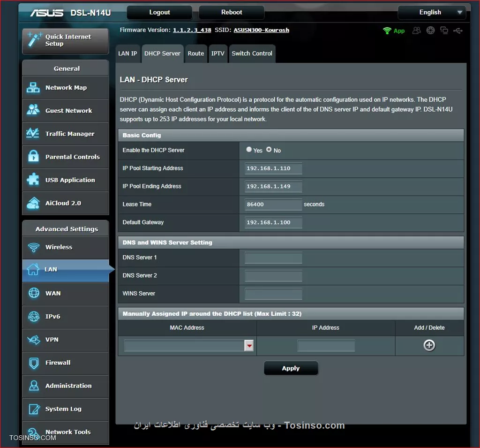Open Administration user icon
Image resolution: width=480 pixels, height=448 pixels.
34,386
